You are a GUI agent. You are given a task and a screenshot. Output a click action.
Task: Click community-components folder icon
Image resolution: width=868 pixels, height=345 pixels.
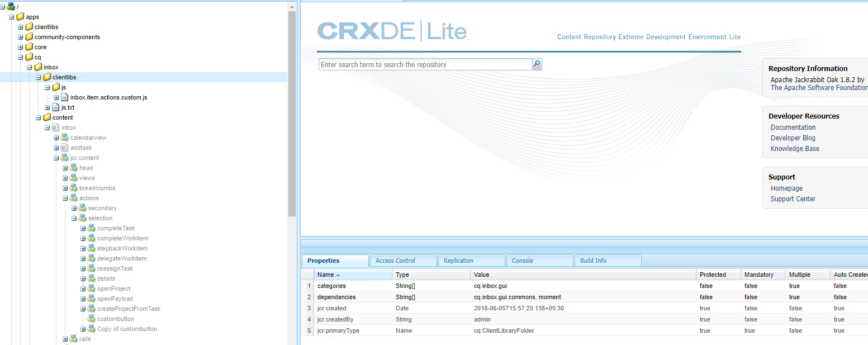(x=29, y=37)
